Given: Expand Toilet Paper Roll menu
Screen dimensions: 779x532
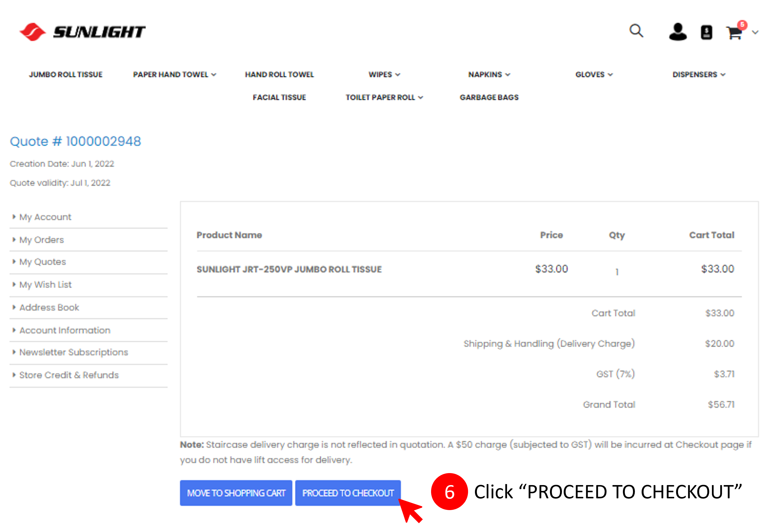Looking at the screenshot, I should pos(384,97).
